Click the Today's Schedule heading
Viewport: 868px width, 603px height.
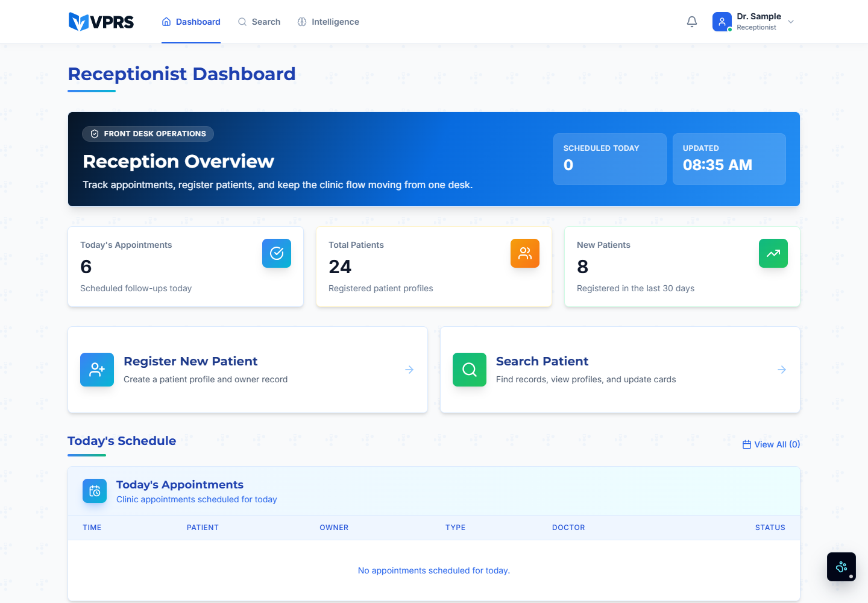(122, 441)
